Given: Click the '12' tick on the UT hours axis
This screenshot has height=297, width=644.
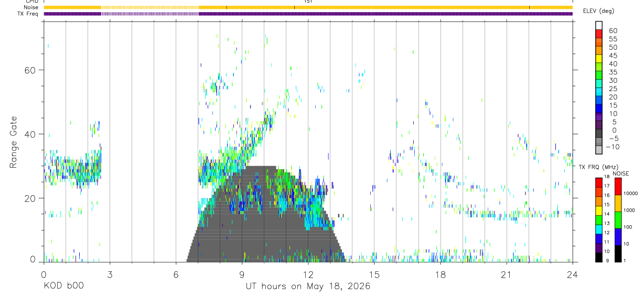Looking at the screenshot, I should click(x=308, y=274).
